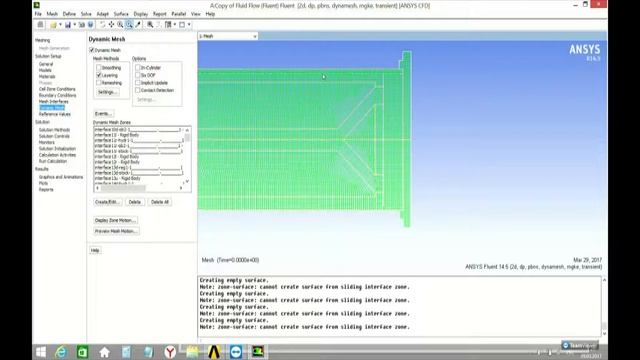Switch to the Fluent window taskbar icon
640x360 pixels.
[x=258, y=352]
